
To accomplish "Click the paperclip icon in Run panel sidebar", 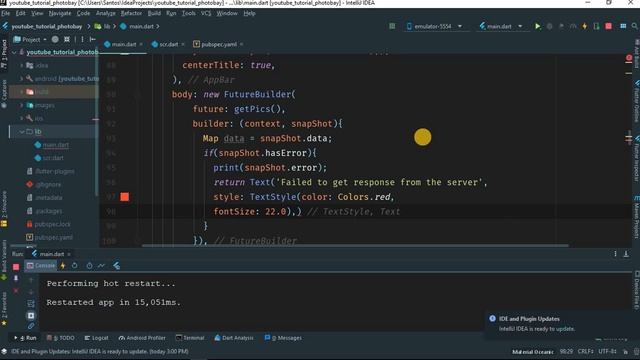I will pyautogui.click(x=31, y=326).
